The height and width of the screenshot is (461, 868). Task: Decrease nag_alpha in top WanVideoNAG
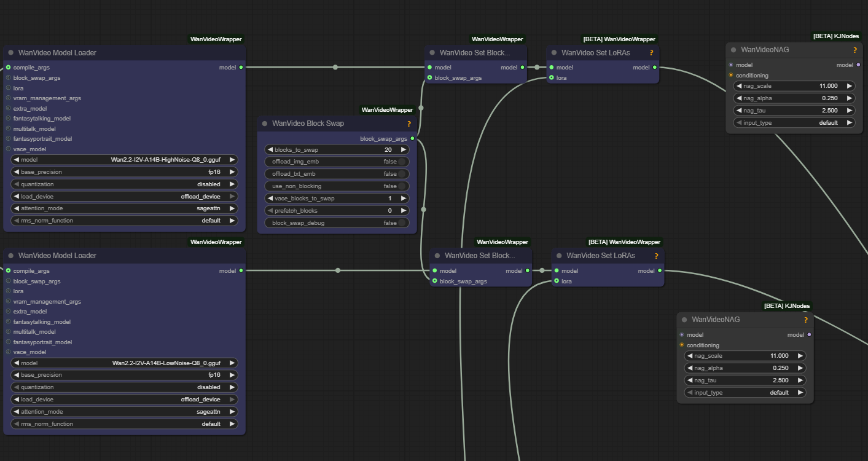click(738, 98)
